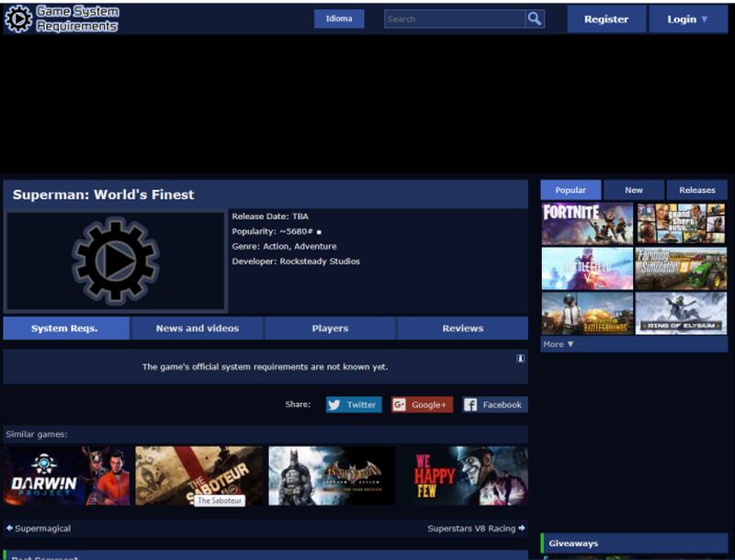Open the Idioma language selector

click(339, 18)
